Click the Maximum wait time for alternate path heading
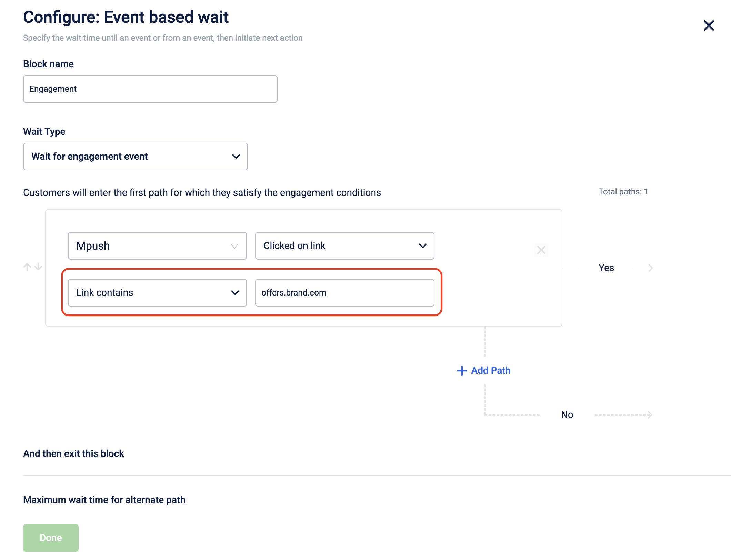This screenshot has width=731, height=560. pyautogui.click(x=104, y=500)
